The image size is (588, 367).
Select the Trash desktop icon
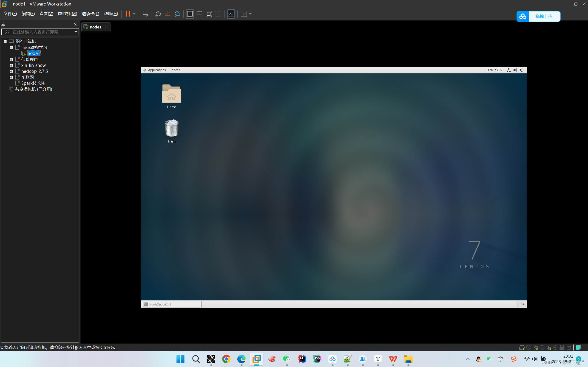coord(171,131)
